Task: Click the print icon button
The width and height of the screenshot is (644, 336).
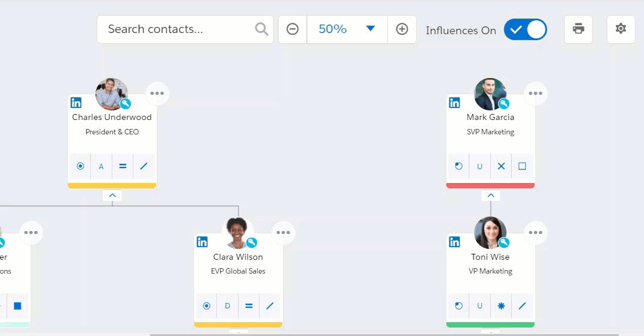Action: click(x=579, y=29)
